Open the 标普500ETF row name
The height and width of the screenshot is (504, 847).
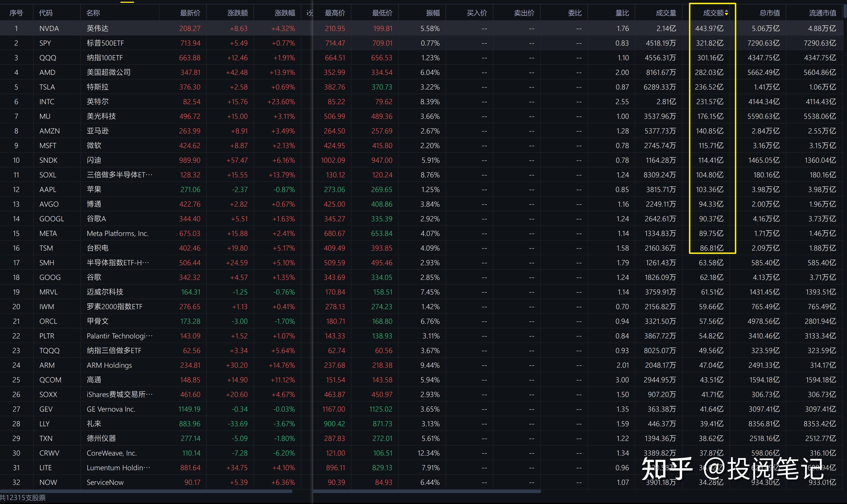[x=105, y=43]
